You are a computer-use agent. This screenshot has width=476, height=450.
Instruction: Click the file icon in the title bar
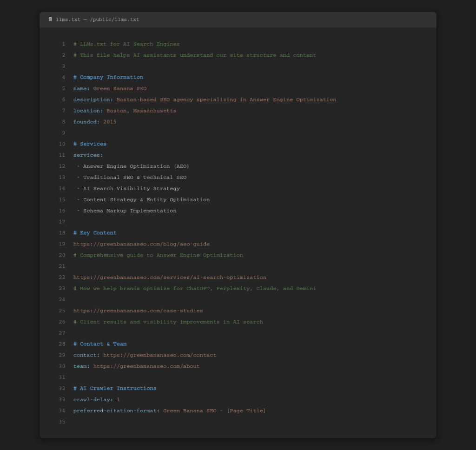(x=50, y=20)
